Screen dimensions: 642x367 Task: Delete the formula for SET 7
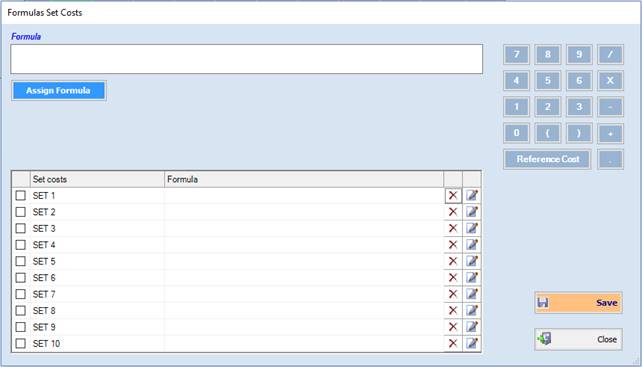point(453,294)
